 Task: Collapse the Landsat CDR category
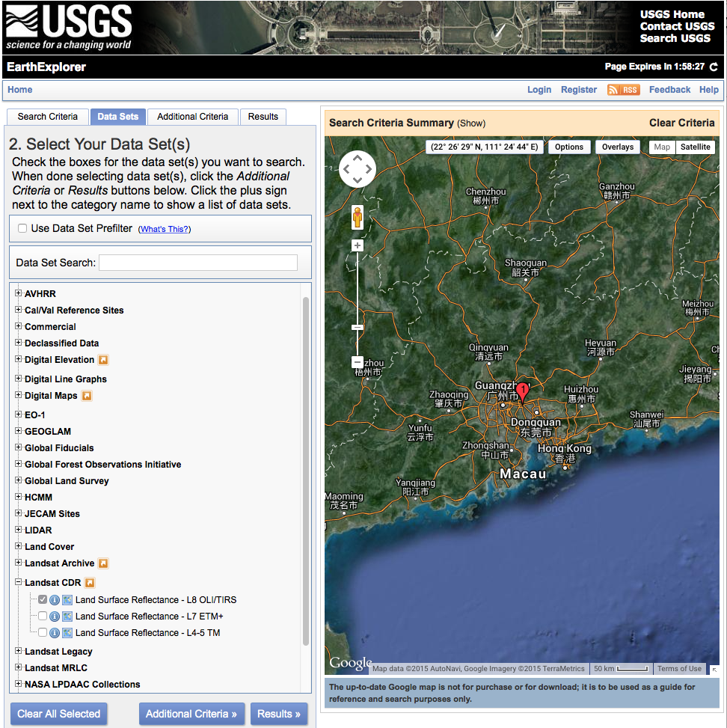pyautogui.click(x=18, y=582)
